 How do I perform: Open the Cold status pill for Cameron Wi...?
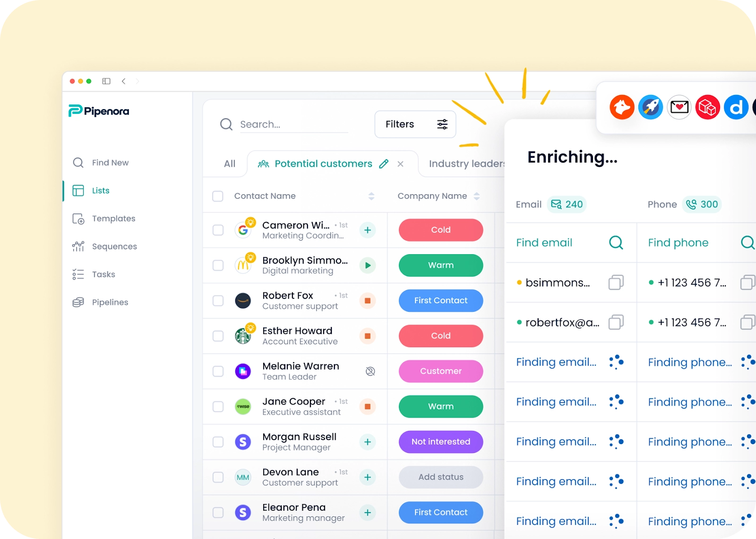coord(441,230)
